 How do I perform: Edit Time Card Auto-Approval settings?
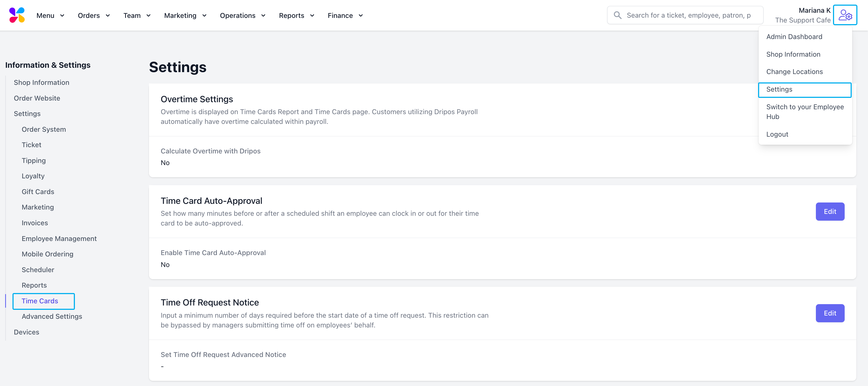829,211
